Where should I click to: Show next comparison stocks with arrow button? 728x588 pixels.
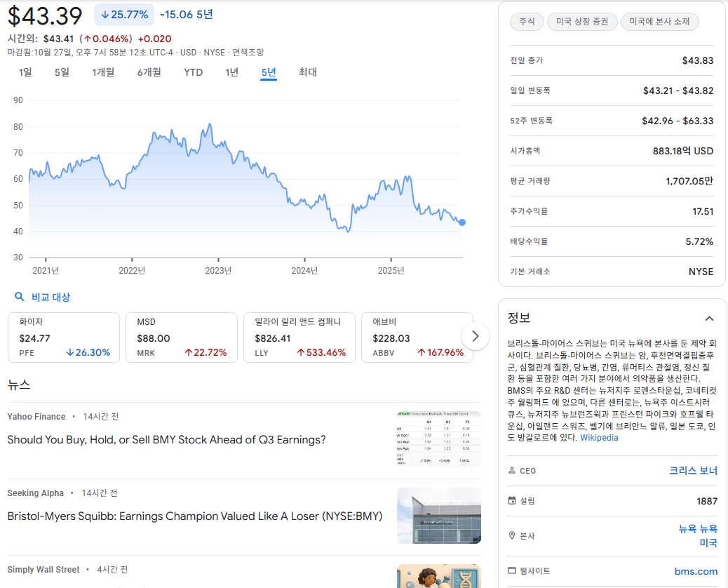point(475,336)
